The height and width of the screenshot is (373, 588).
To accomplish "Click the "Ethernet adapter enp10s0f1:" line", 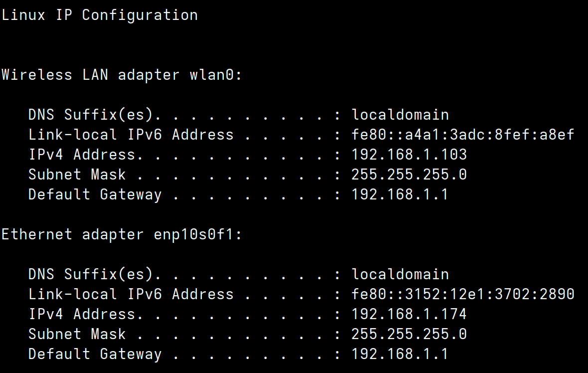I will coord(122,234).
